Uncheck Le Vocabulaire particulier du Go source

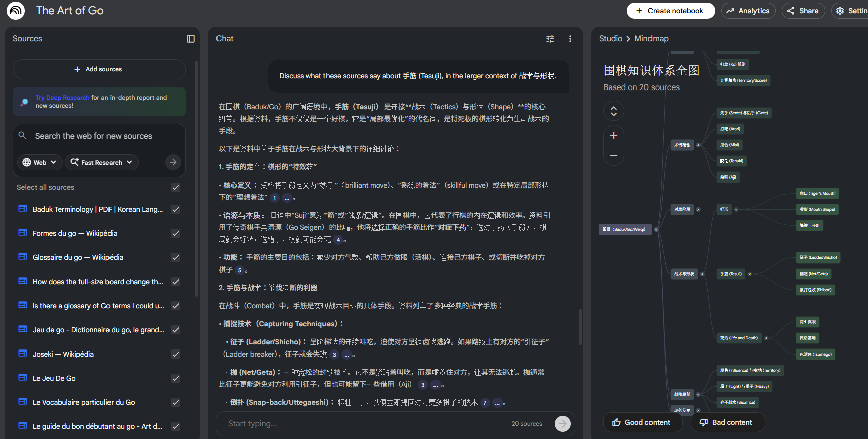(x=176, y=402)
